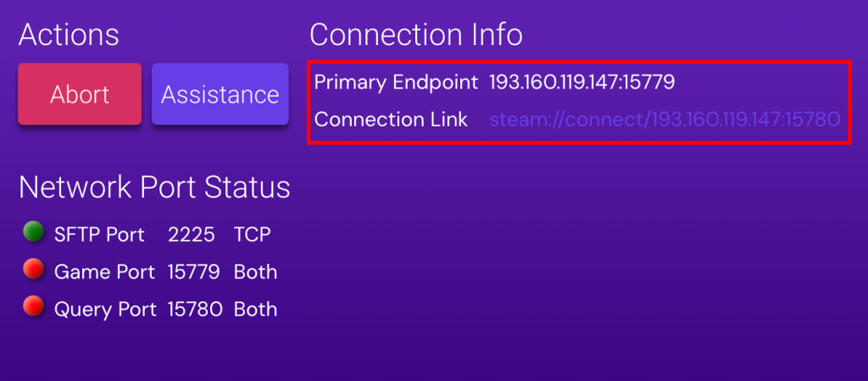
Task: Click the TCP protocol text for SFTP
Action: [253, 234]
